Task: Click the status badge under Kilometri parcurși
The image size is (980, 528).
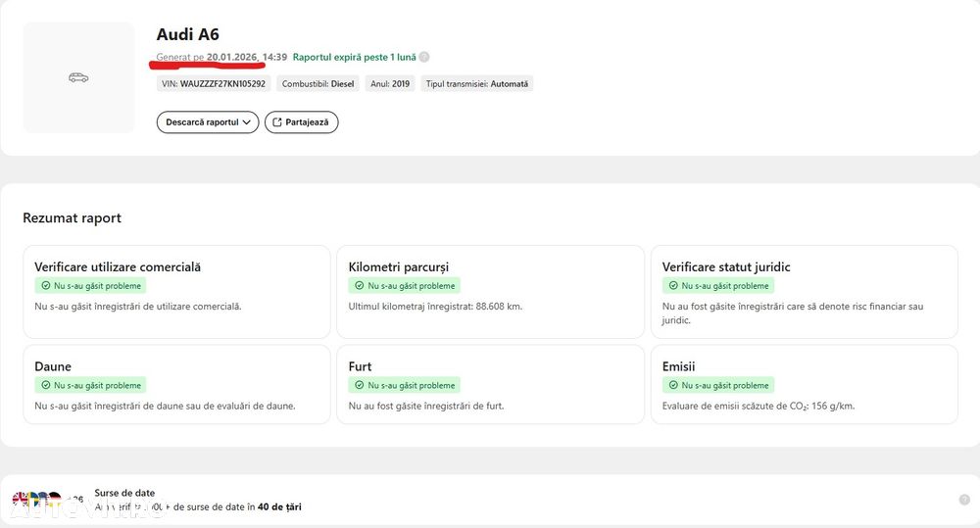Action: pyautogui.click(x=405, y=286)
